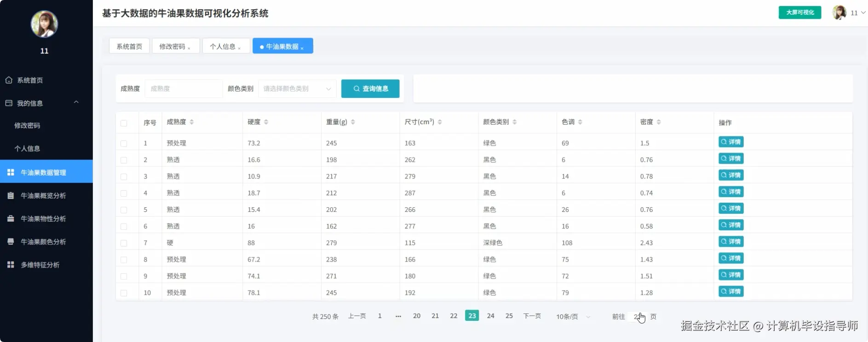Select the active 牛油果数据 tab
Viewport: 868px width, 342px height.
(282, 46)
